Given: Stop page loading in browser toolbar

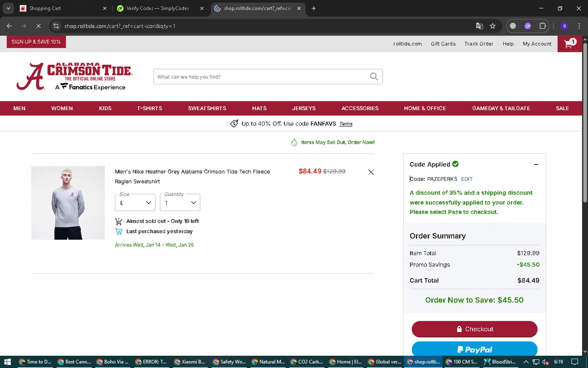Looking at the screenshot, I should click(38, 26).
